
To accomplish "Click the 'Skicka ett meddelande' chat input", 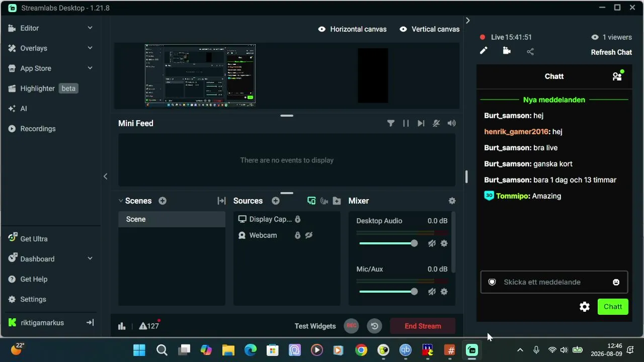I will (554, 282).
